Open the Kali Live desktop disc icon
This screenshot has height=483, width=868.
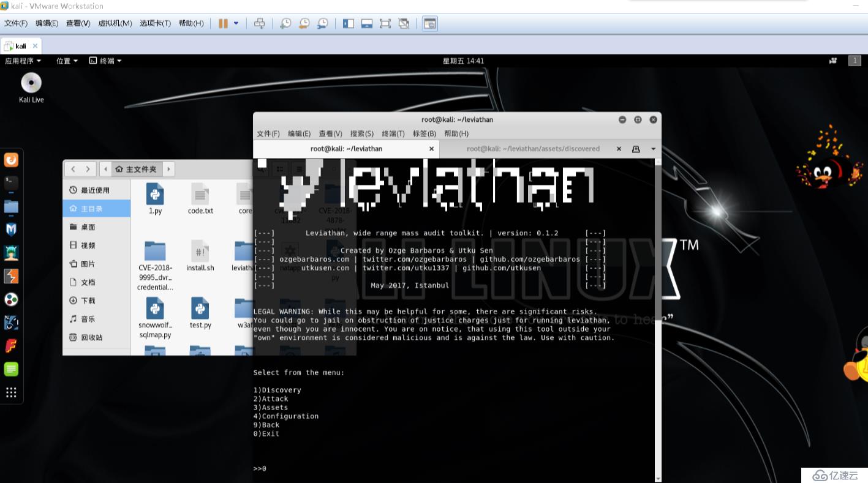(31, 88)
